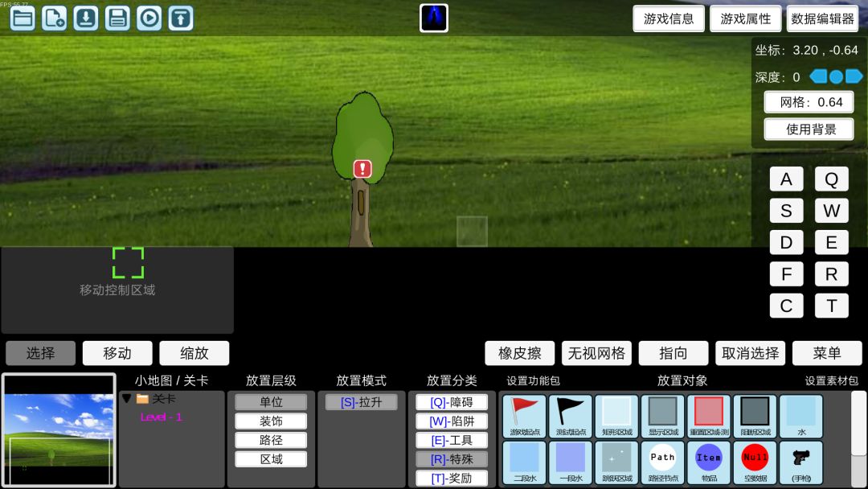Click the save disk icon

(117, 18)
